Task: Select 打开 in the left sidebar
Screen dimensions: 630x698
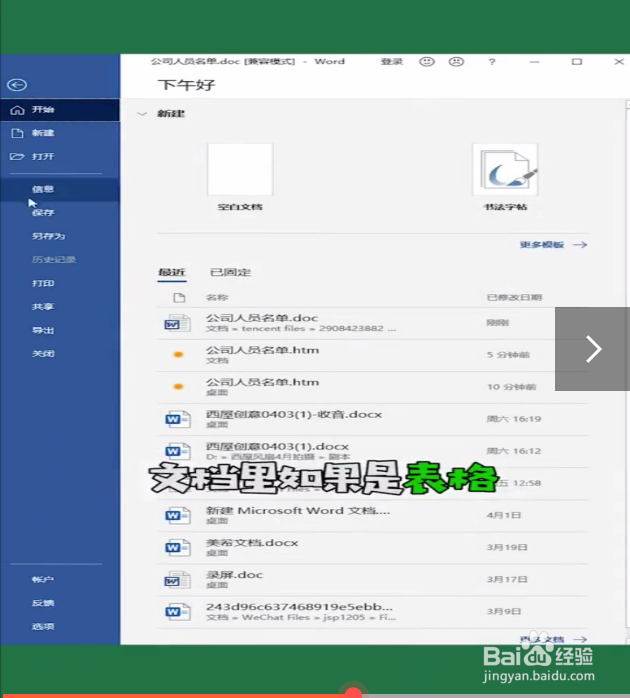Action: pyautogui.click(x=60, y=157)
